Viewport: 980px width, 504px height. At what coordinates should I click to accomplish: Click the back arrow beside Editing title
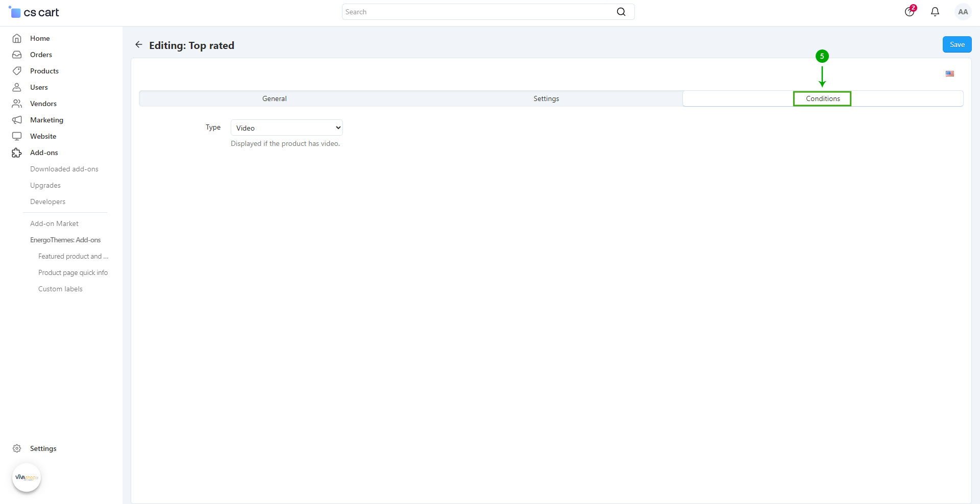point(138,45)
